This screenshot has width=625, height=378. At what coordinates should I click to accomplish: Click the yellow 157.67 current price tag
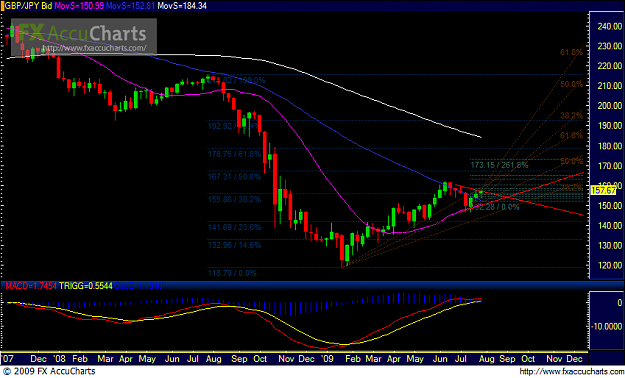click(603, 190)
